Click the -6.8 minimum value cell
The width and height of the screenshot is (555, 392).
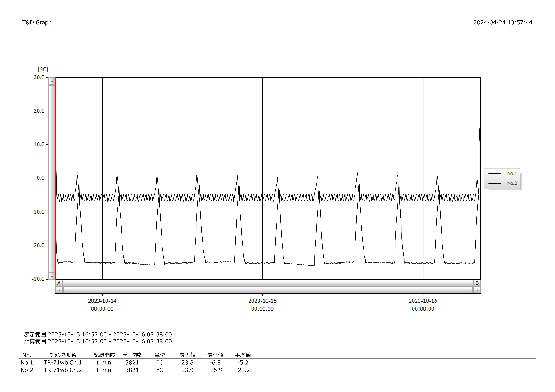(215, 363)
